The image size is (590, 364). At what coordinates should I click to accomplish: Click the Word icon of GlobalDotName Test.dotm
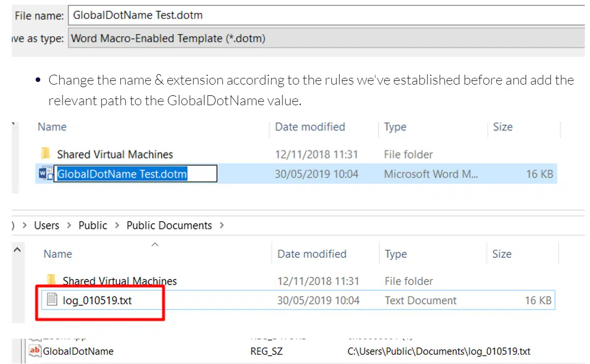pos(45,174)
